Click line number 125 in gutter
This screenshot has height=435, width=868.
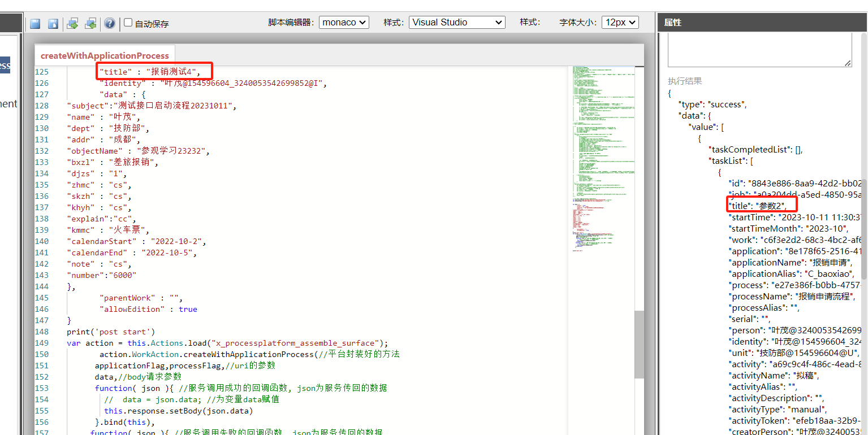tap(42, 72)
